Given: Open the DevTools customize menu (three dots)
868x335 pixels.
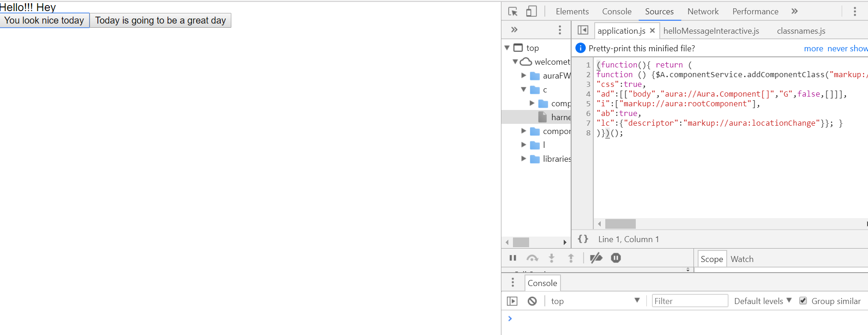Looking at the screenshot, I should click(855, 12).
